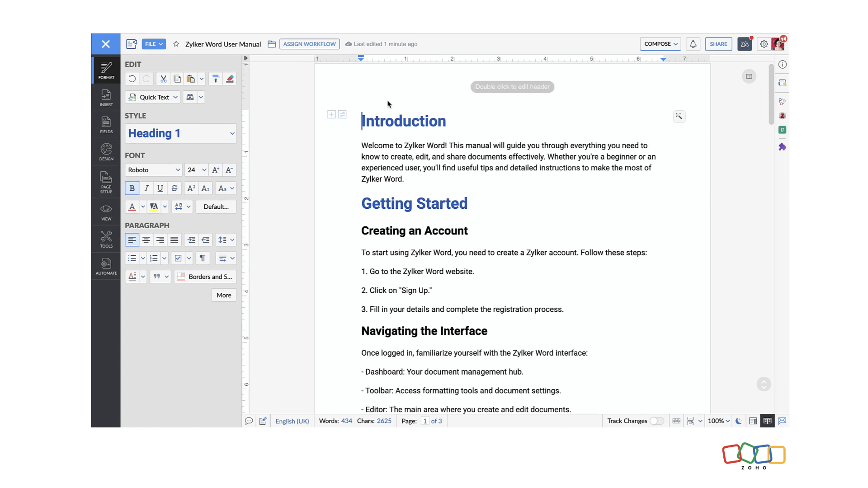Show the paragraph marks pilcrow icon
The width and height of the screenshot is (868, 488).
(203, 258)
